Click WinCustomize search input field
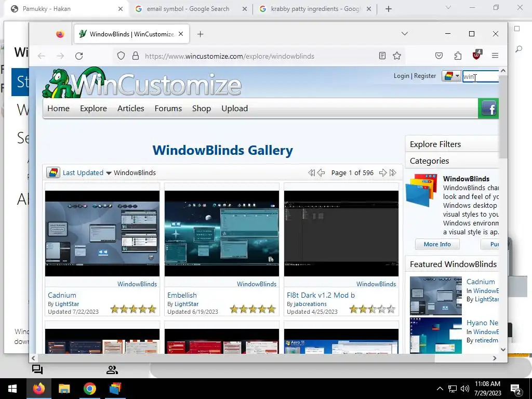532x399 pixels. pyautogui.click(x=481, y=76)
